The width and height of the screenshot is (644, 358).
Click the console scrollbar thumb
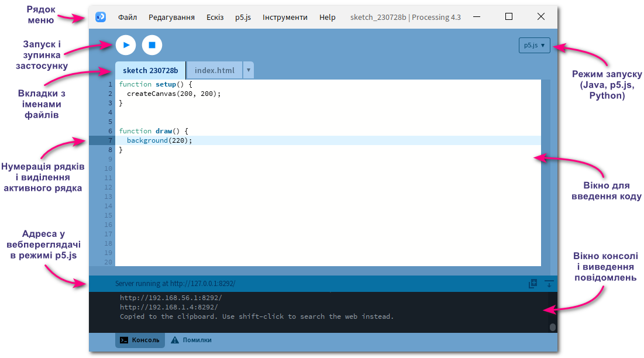pos(552,328)
